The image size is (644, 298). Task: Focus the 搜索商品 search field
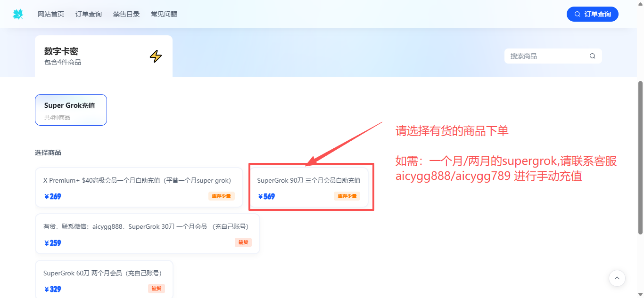click(x=553, y=56)
